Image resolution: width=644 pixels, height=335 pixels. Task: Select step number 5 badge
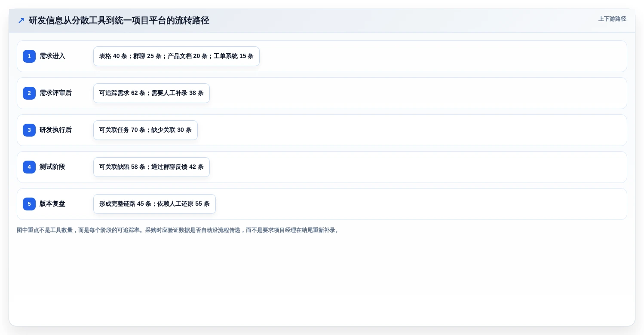[29, 204]
